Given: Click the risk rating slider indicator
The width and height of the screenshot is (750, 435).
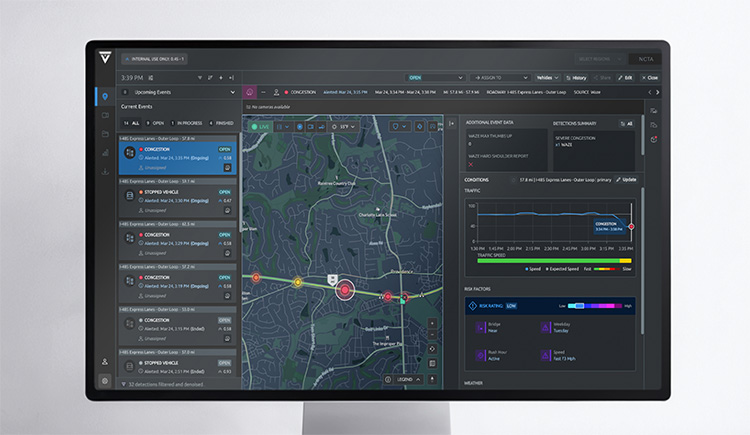Looking at the screenshot, I should pos(579,306).
